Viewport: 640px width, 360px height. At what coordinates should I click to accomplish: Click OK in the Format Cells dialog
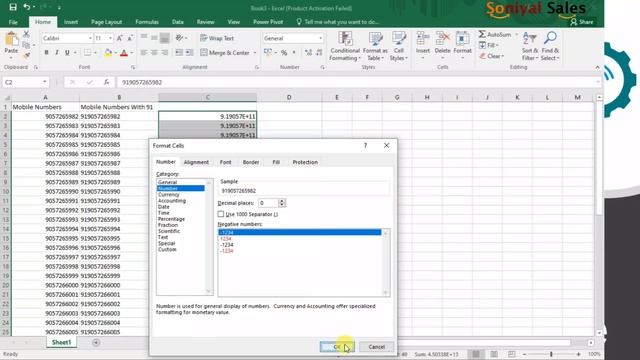tap(337, 347)
